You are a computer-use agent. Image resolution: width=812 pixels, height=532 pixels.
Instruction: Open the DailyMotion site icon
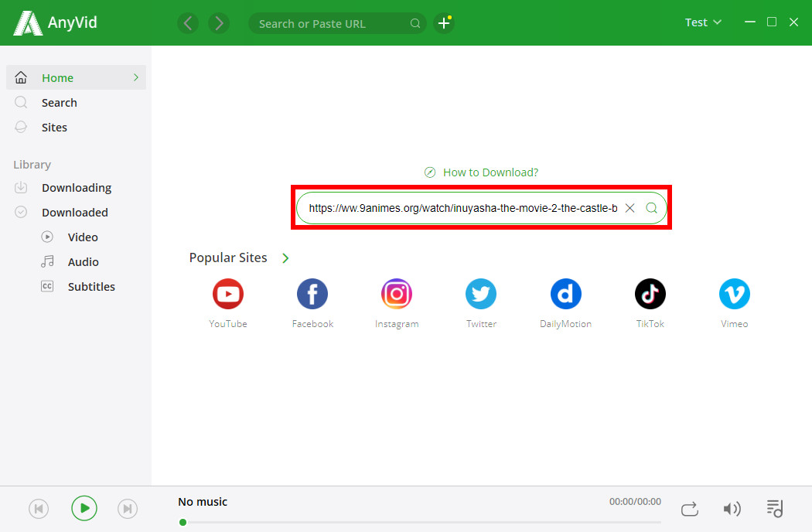point(565,295)
